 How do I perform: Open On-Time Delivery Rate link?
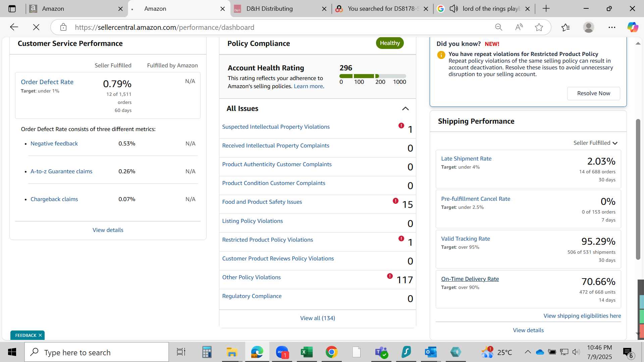click(x=470, y=279)
